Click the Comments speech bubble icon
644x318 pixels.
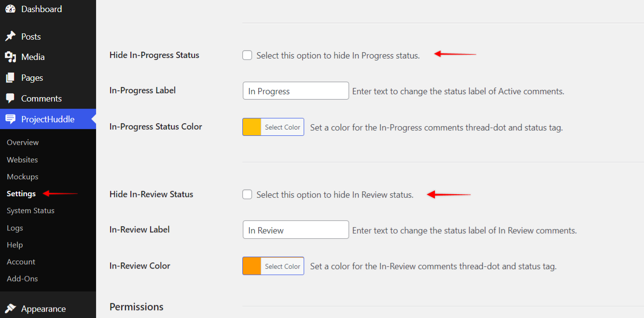(10, 98)
